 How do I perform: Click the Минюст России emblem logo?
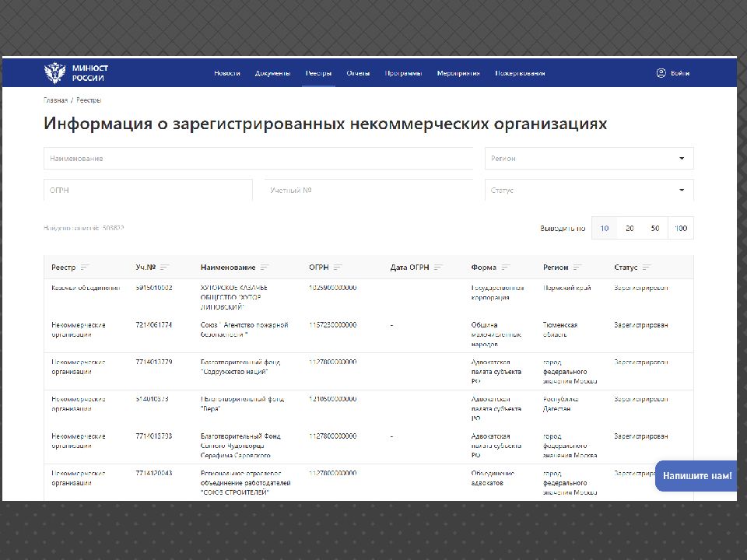pos(54,73)
